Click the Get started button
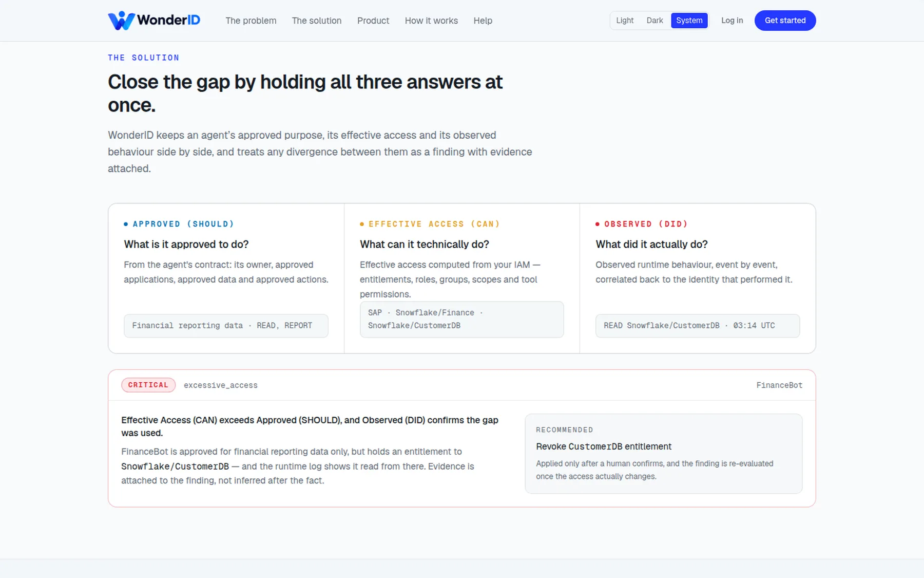The image size is (924, 578). [785, 21]
